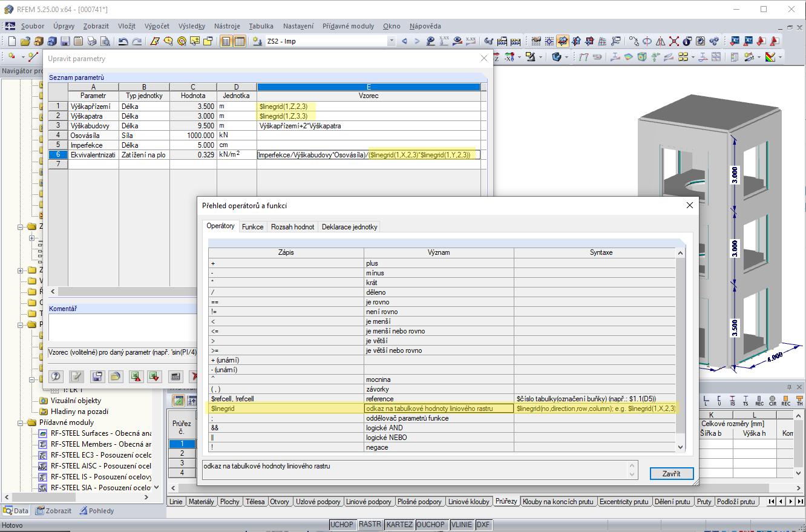
Task: Click the Výškapřízemí value 3.500 cell
Action: (193, 107)
